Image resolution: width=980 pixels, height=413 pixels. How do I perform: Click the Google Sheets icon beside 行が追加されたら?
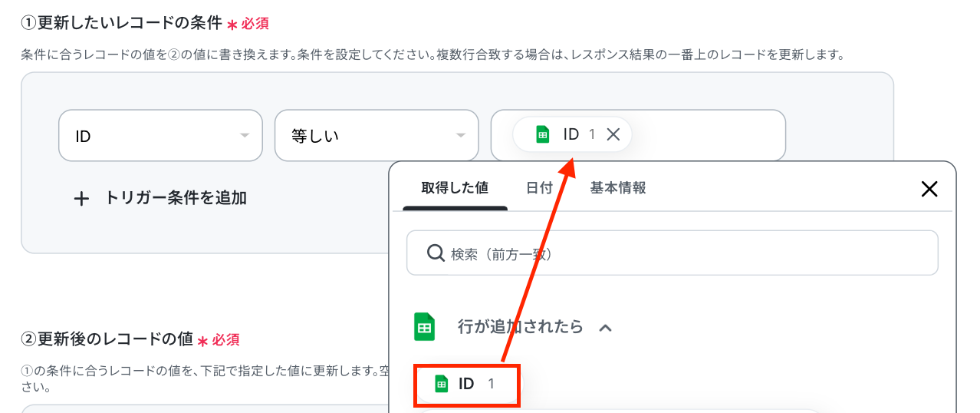pyautogui.click(x=424, y=327)
